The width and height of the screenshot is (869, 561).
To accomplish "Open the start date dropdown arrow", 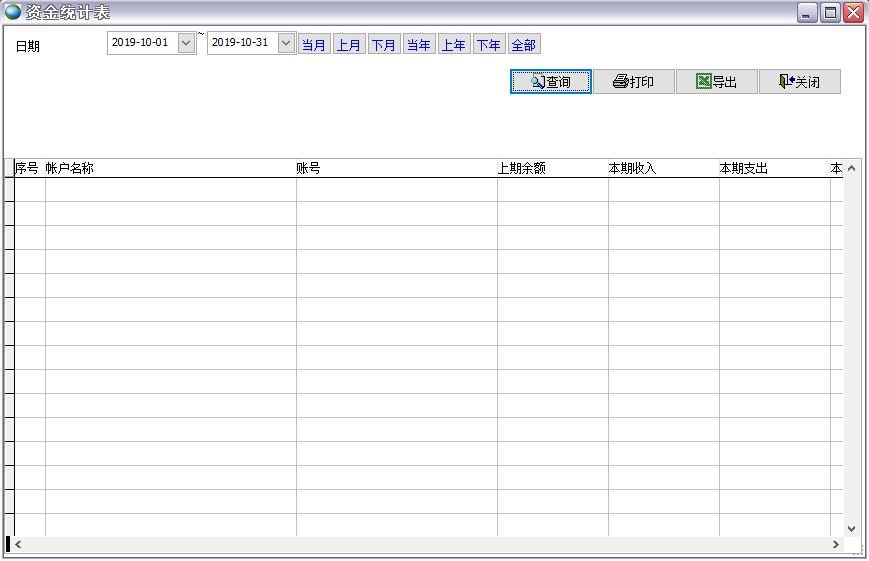I will [186, 43].
